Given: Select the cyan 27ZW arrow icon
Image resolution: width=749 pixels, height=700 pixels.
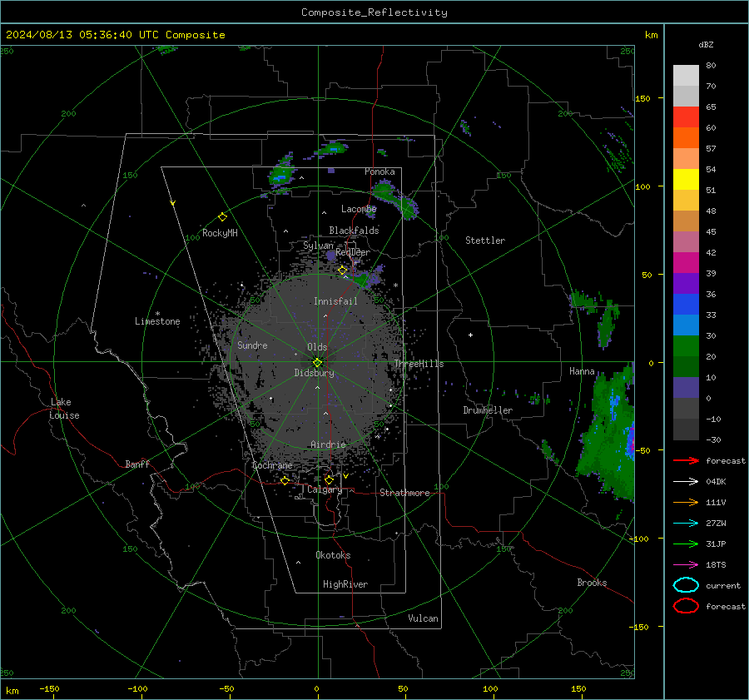Looking at the screenshot, I should tap(686, 524).
